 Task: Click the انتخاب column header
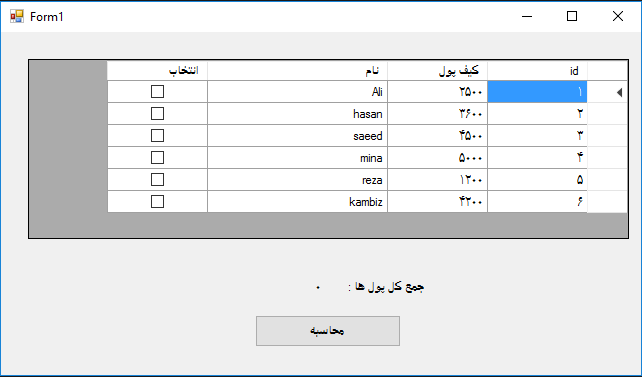pos(157,71)
